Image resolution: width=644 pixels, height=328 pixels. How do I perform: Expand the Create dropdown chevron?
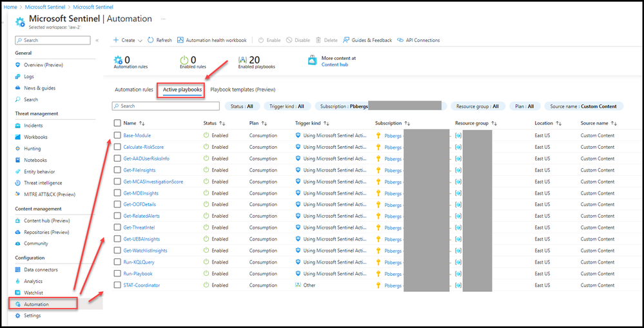coord(140,41)
